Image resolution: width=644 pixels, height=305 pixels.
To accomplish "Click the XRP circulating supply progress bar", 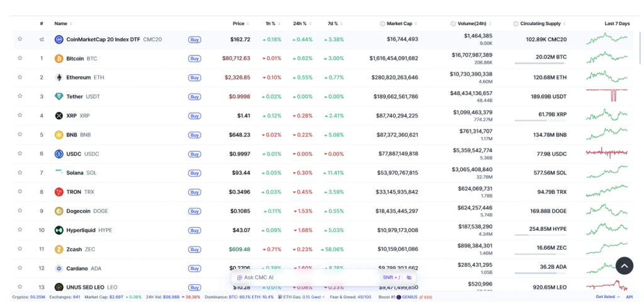I will coord(540,120).
